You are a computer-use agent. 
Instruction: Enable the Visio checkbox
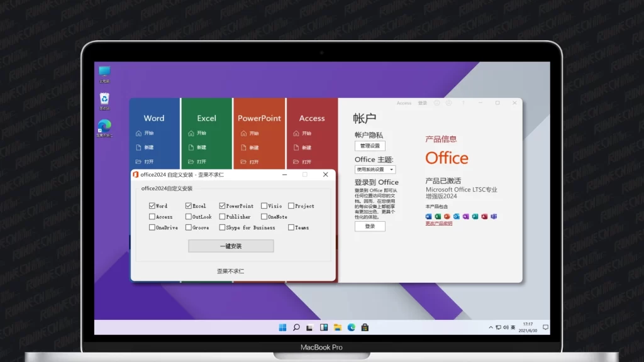click(x=264, y=206)
